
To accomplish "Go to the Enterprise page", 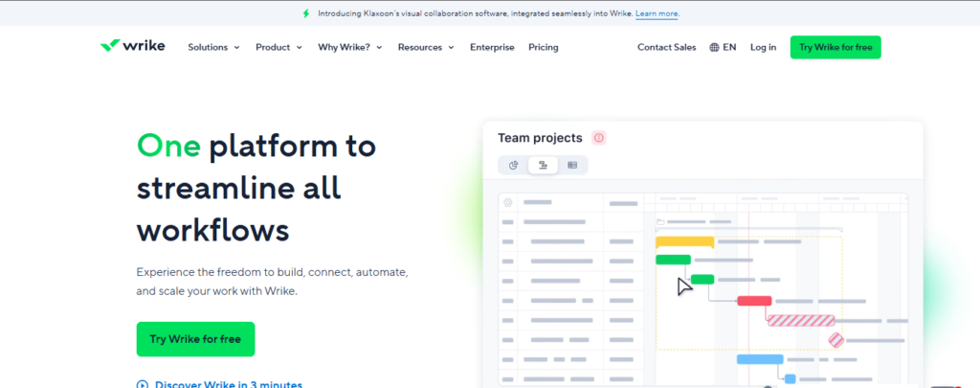I will point(492,47).
